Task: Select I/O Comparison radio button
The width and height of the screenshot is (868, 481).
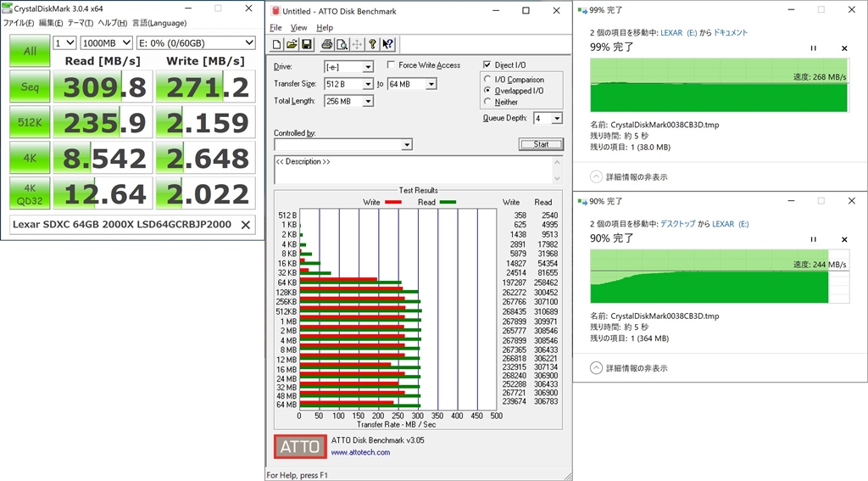Action: (x=487, y=79)
